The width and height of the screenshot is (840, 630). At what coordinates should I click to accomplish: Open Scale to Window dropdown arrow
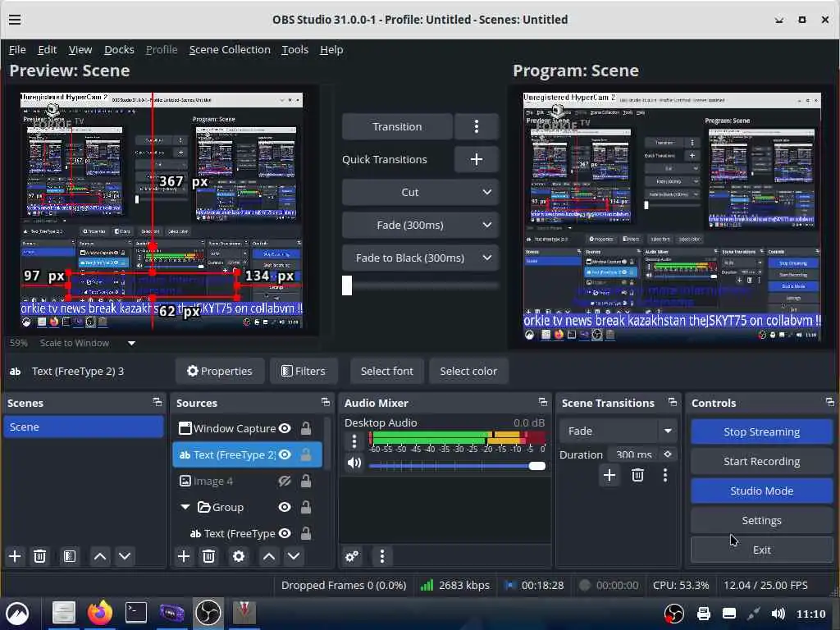point(131,343)
